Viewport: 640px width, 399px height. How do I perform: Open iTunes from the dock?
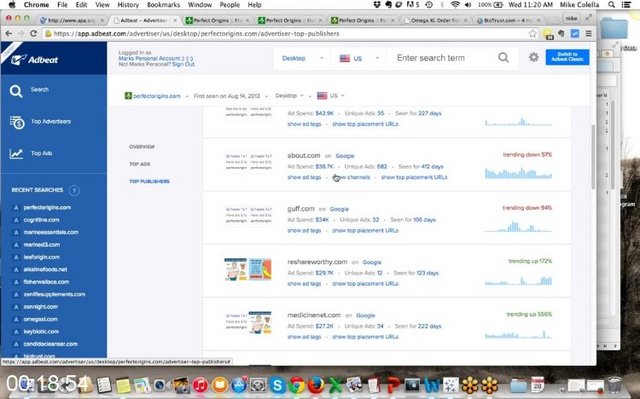200,385
